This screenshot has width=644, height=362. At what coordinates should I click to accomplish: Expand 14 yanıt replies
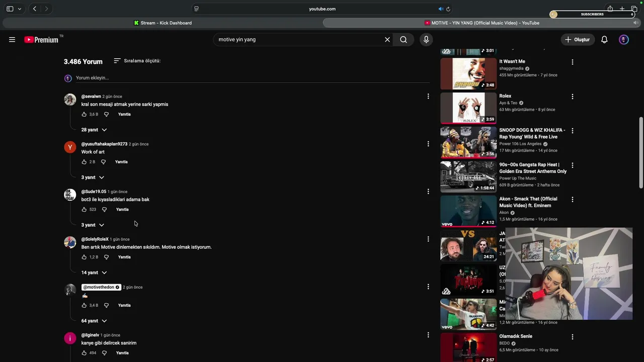pyautogui.click(x=94, y=273)
